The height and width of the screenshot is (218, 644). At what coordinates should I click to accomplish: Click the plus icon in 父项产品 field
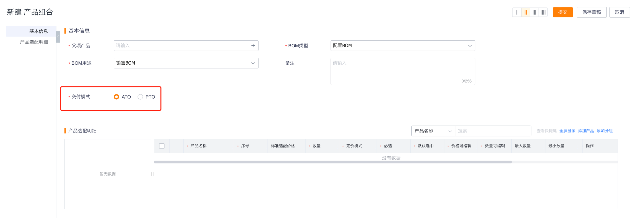tap(253, 46)
